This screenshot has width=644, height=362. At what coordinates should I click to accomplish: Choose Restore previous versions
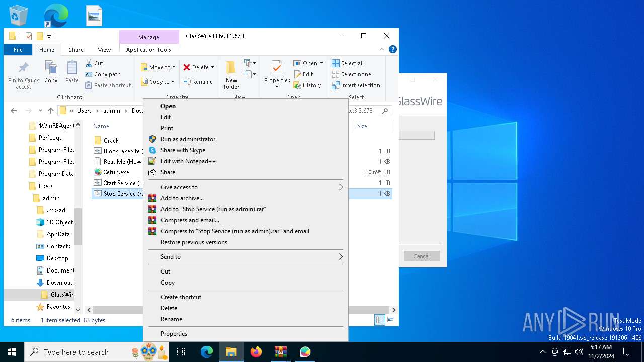246,242
